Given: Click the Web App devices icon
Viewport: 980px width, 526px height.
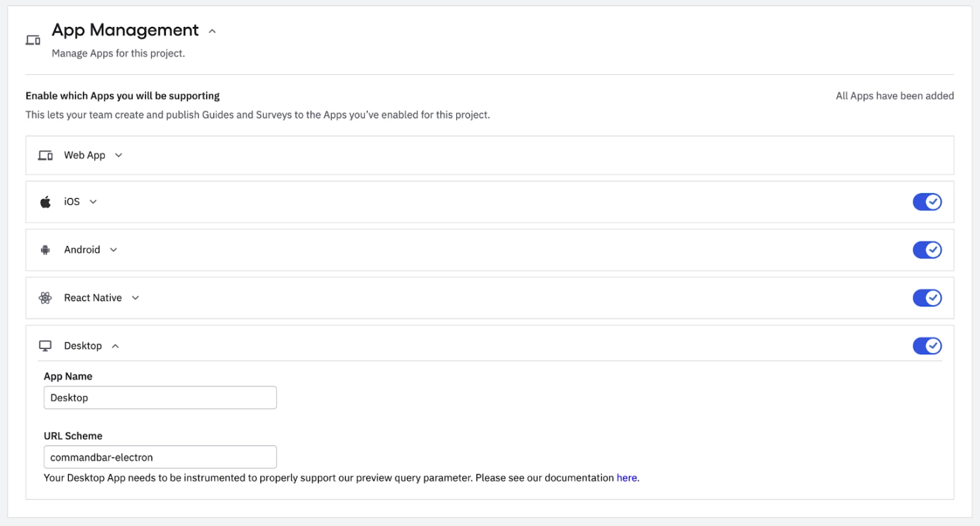Looking at the screenshot, I should pyautogui.click(x=44, y=155).
